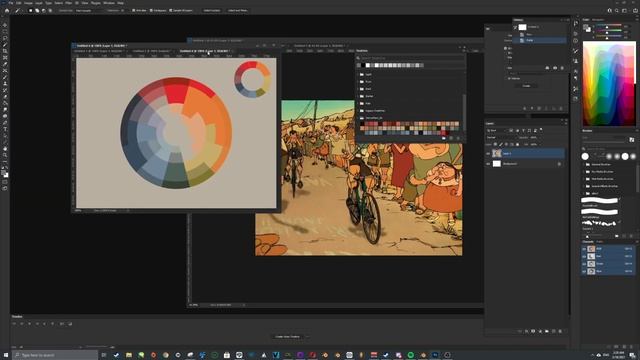Screen dimensions: 640x360
Task: Click the create new brush icon in Brushes panel
Action: pyautogui.click(x=624, y=236)
